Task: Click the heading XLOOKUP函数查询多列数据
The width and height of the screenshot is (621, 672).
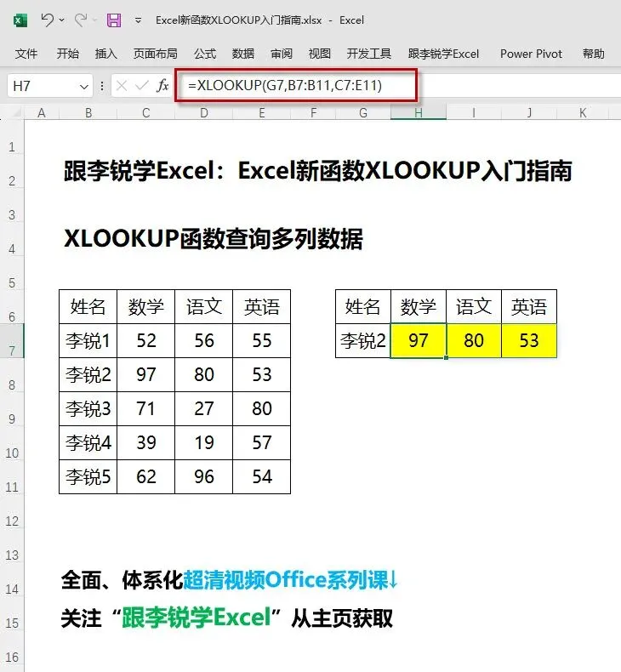Action: [213, 239]
